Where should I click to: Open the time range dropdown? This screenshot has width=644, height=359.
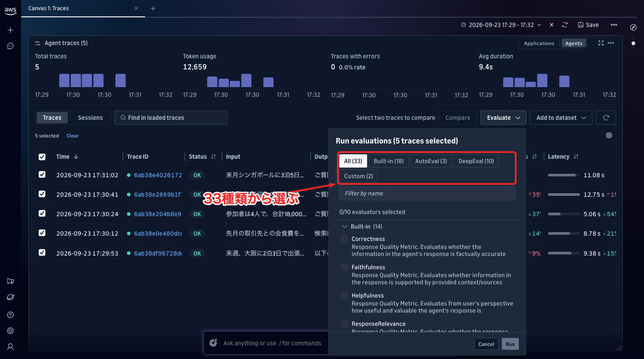501,25
